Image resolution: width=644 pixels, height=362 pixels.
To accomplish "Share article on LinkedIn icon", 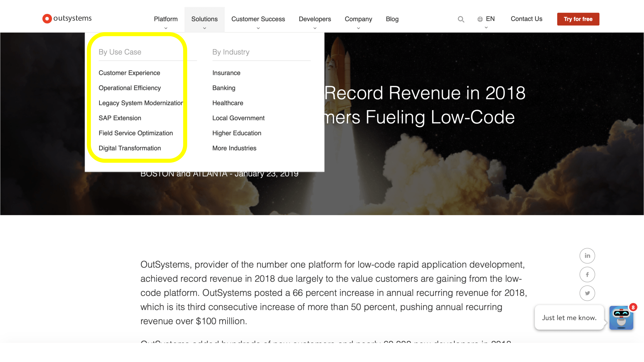I will (587, 256).
